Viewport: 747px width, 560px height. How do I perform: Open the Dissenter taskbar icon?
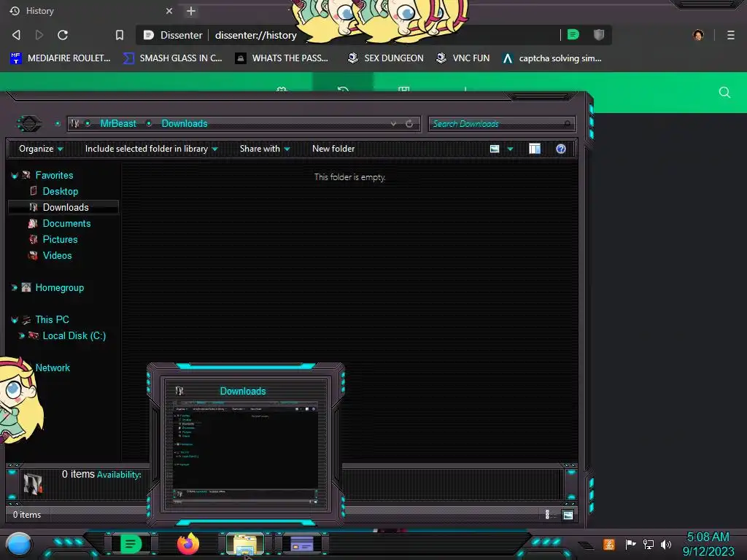click(x=131, y=544)
